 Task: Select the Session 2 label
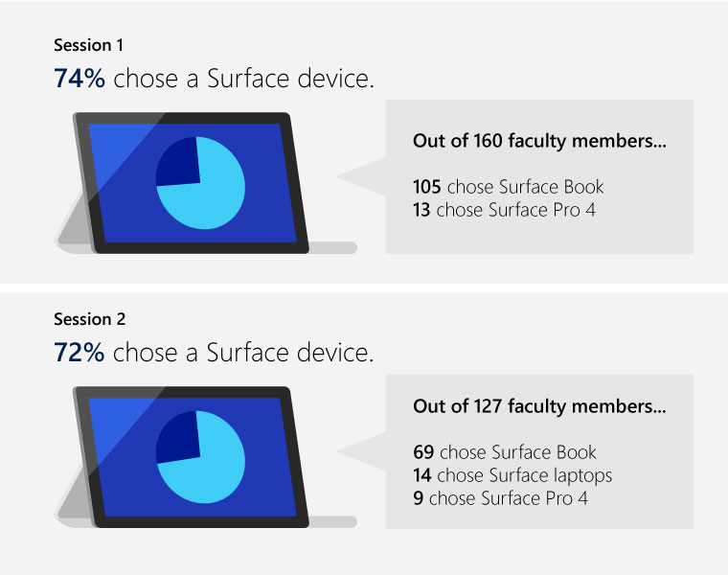click(89, 319)
